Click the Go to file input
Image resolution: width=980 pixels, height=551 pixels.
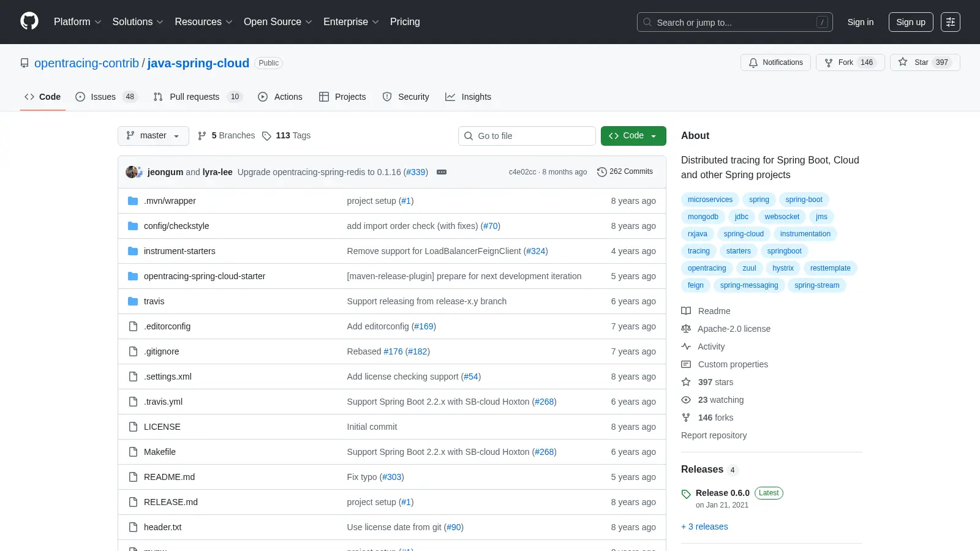(527, 136)
